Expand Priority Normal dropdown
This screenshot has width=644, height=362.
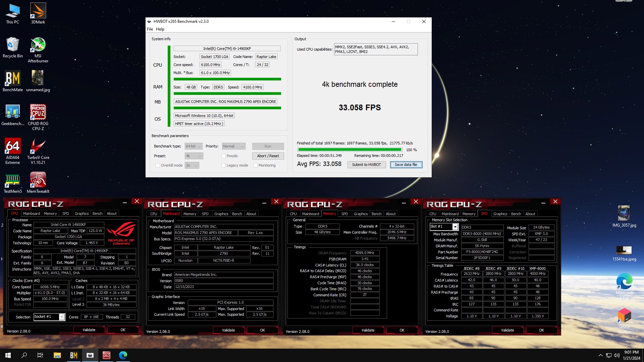point(234,146)
